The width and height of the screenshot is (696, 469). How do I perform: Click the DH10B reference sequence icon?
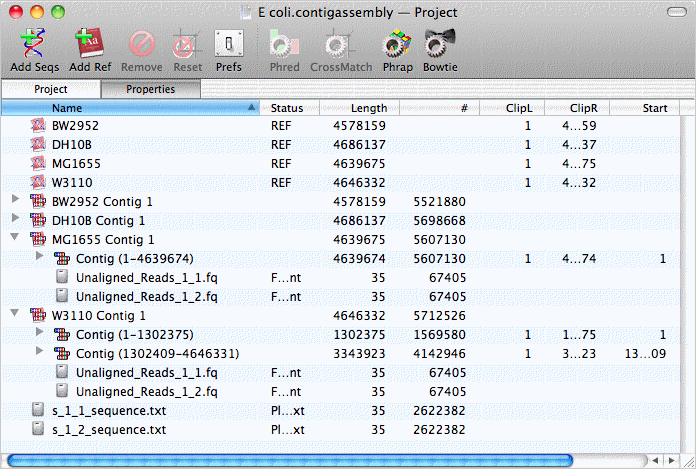[38, 145]
